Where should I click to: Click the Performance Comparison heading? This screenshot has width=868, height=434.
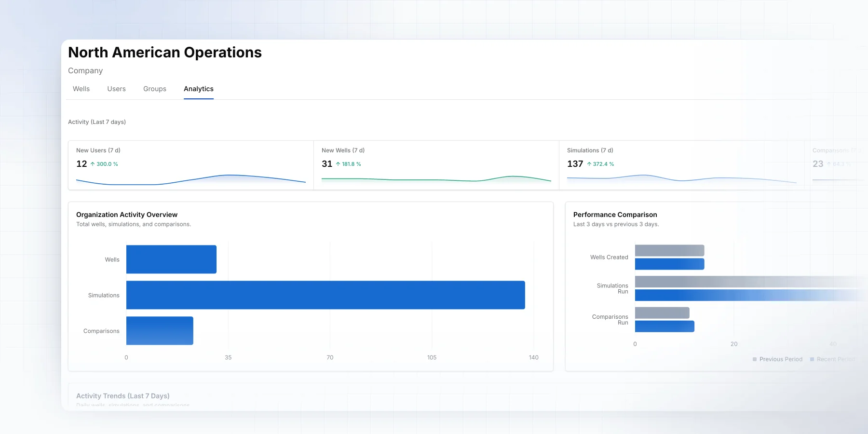pyautogui.click(x=615, y=215)
